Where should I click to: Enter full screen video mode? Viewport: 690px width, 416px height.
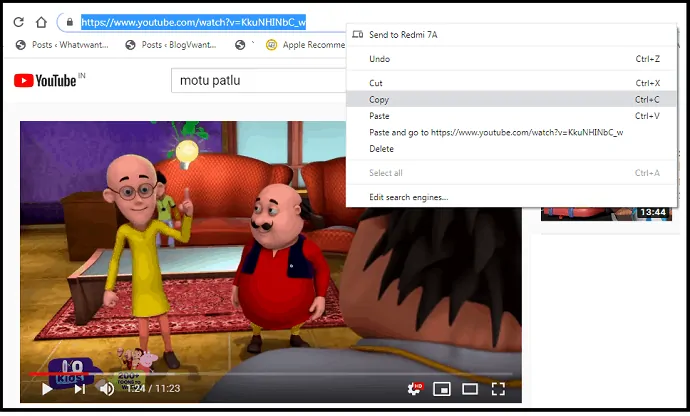coord(498,389)
